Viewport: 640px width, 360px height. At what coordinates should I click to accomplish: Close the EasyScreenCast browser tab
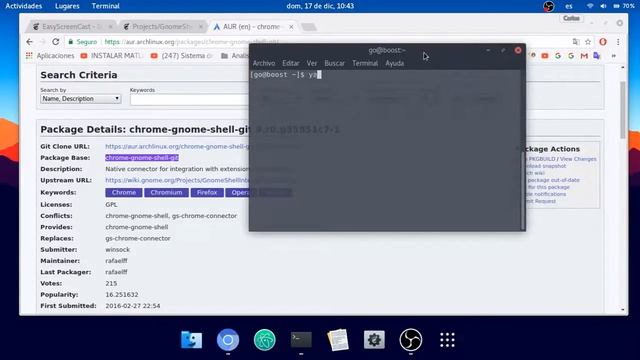[110, 27]
